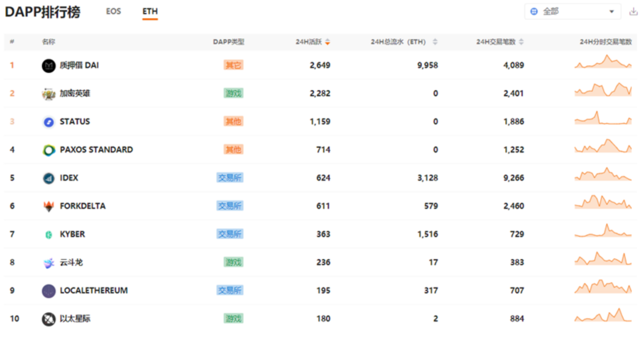Click the 其他 tag in STATUS row

[x=234, y=121]
